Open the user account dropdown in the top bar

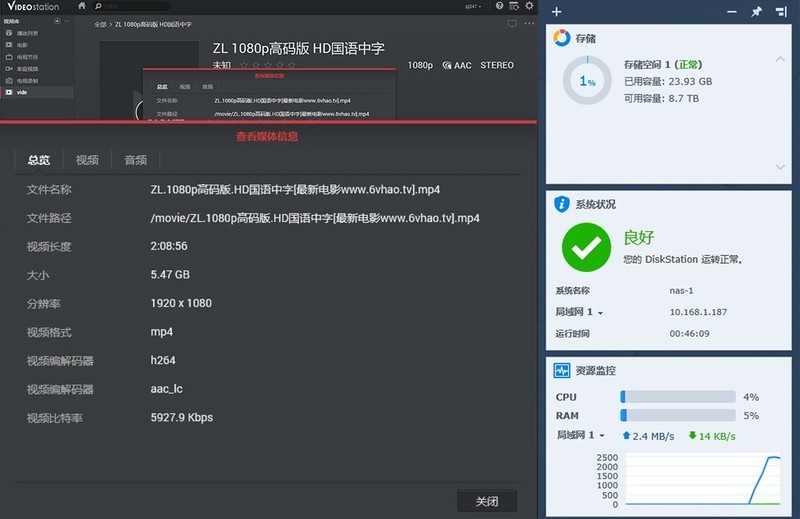(x=473, y=7)
